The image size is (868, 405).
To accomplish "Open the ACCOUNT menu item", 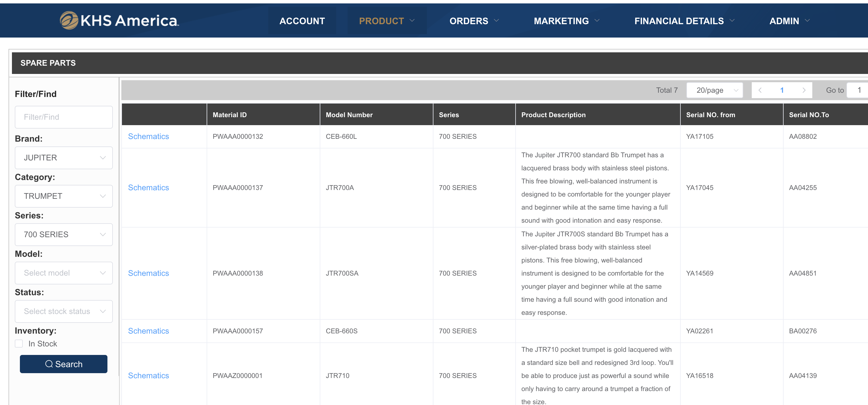I will coord(302,21).
